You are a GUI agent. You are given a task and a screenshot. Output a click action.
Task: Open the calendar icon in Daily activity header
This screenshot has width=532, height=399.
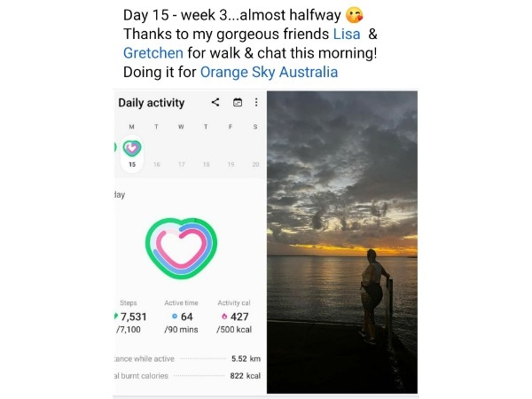coord(238,102)
